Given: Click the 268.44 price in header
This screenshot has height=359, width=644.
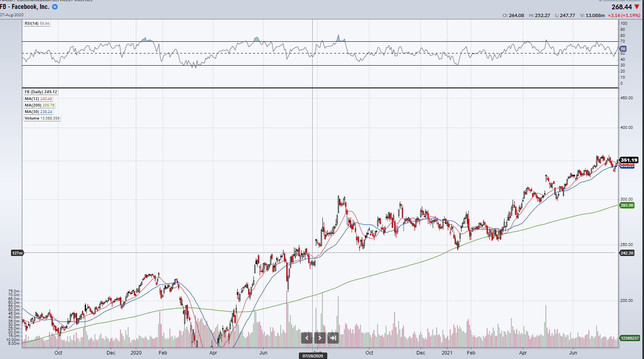Looking at the screenshot, I should click(x=622, y=7).
